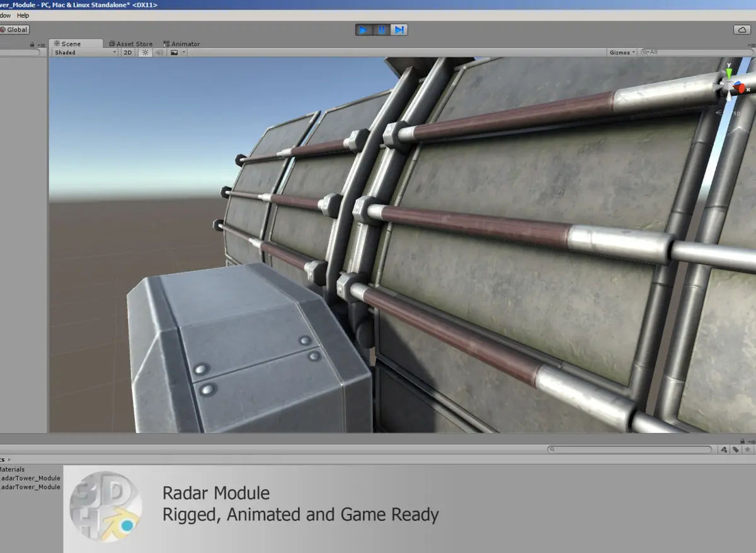Toggle the perspective label under the gizmo
Viewport: 756px width, 553px height.
point(728,112)
